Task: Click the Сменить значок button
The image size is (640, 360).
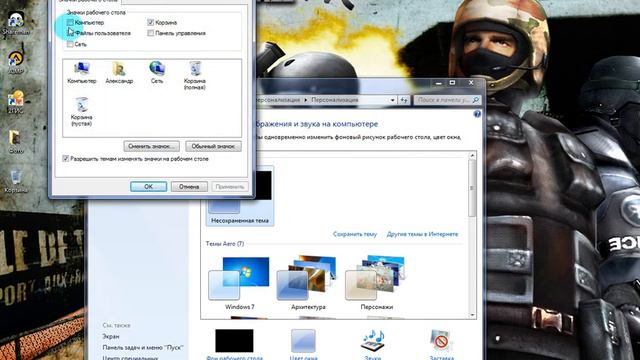Action: 151,146
